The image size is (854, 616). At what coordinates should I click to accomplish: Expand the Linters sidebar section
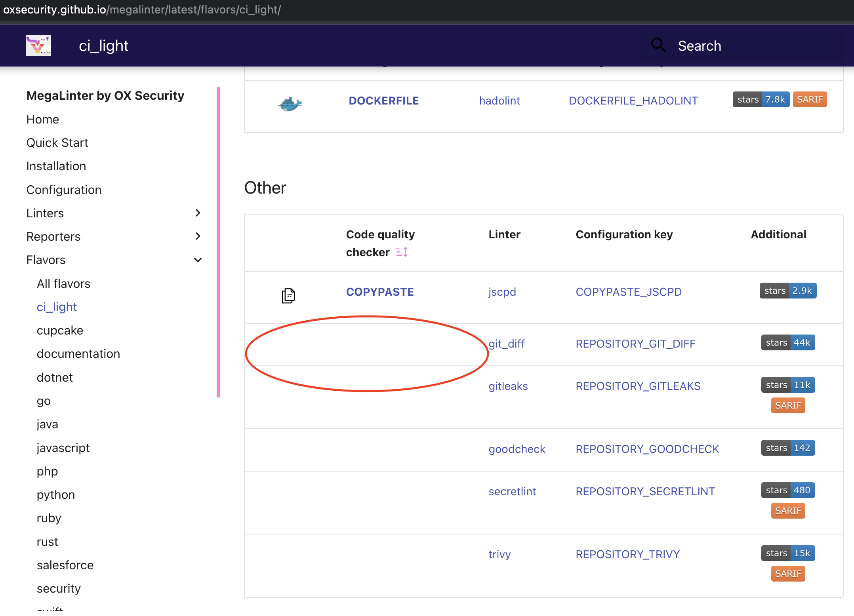click(198, 213)
